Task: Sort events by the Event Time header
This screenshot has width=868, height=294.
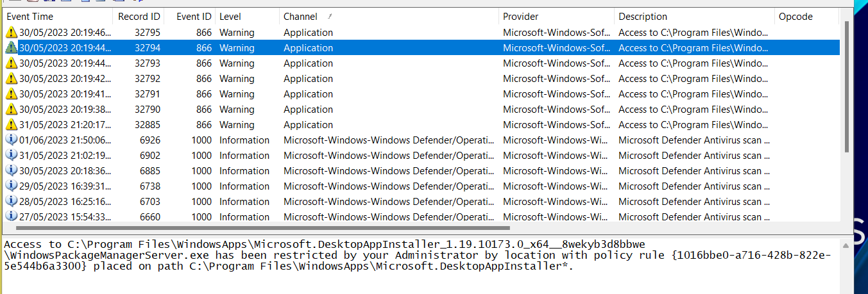Action: click(x=30, y=17)
